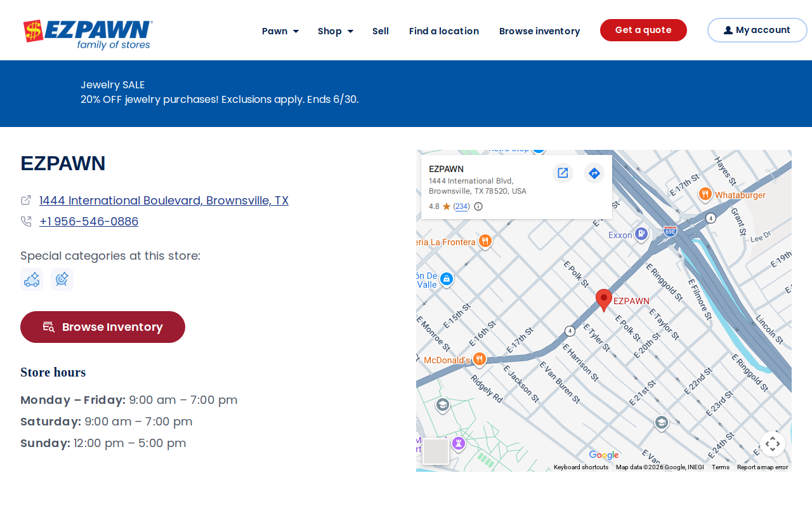
Task: Click the red Browse Inventory button
Action: pyautogui.click(x=103, y=327)
